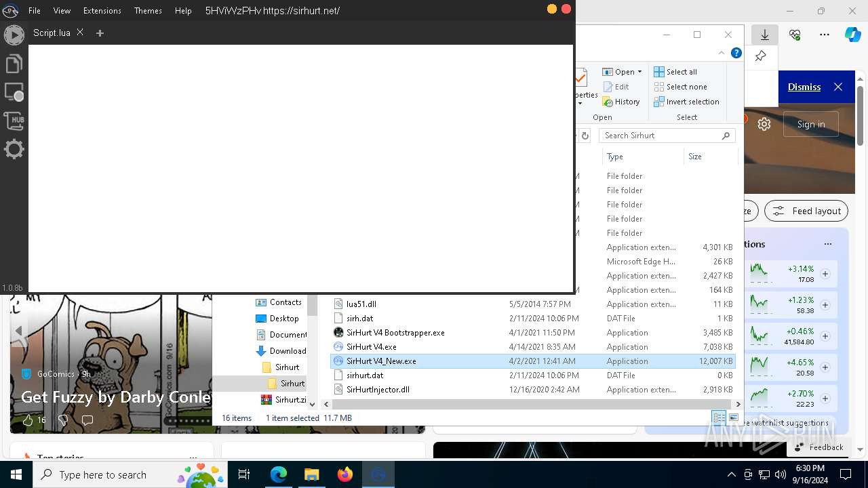Open the SirHurt File menu
This screenshot has width=868, height=488.
coord(34,11)
